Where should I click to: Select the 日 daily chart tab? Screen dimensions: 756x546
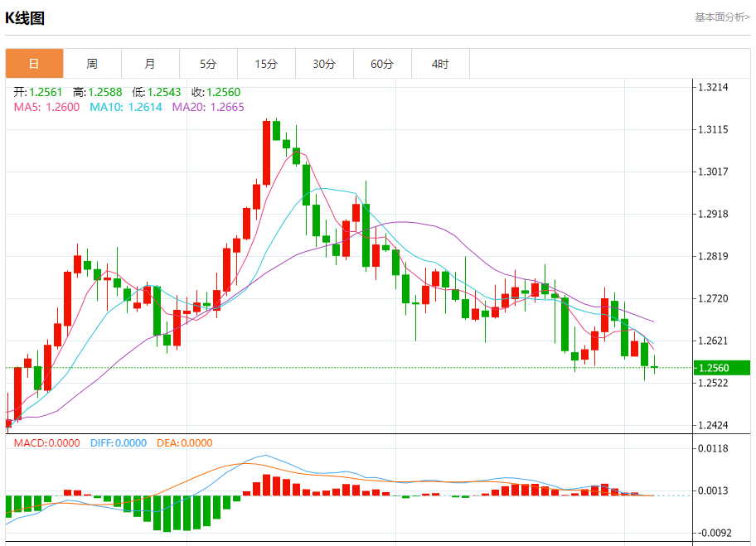(34, 63)
